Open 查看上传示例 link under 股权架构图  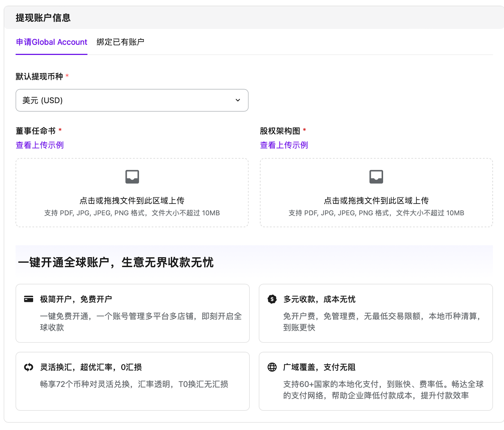tap(284, 145)
